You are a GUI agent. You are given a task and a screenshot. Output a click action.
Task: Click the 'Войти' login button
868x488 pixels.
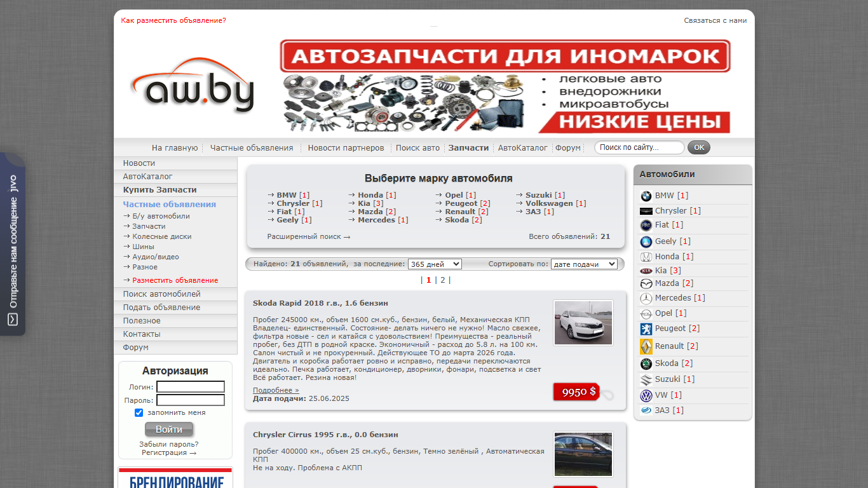[169, 430]
